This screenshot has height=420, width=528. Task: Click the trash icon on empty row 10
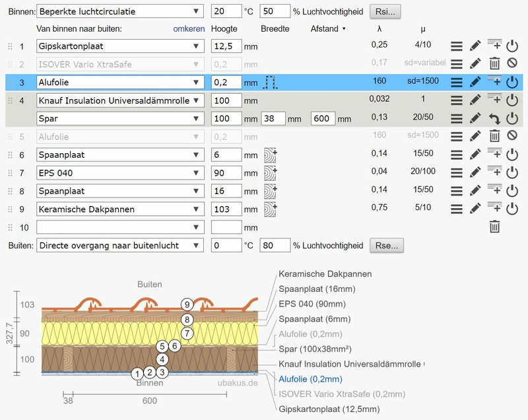[494, 227]
